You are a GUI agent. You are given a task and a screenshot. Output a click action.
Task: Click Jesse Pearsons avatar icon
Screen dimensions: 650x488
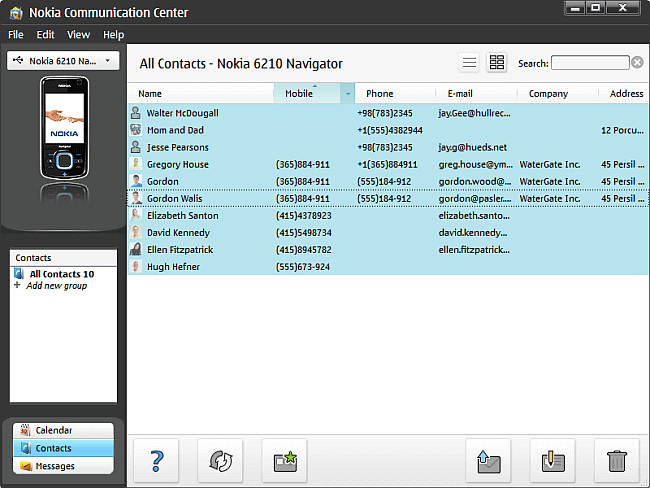[136, 147]
